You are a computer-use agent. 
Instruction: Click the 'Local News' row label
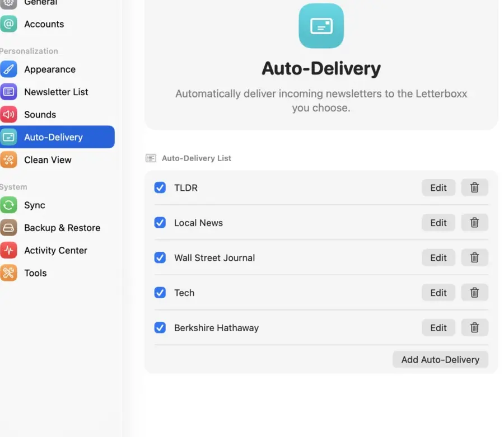[198, 223]
